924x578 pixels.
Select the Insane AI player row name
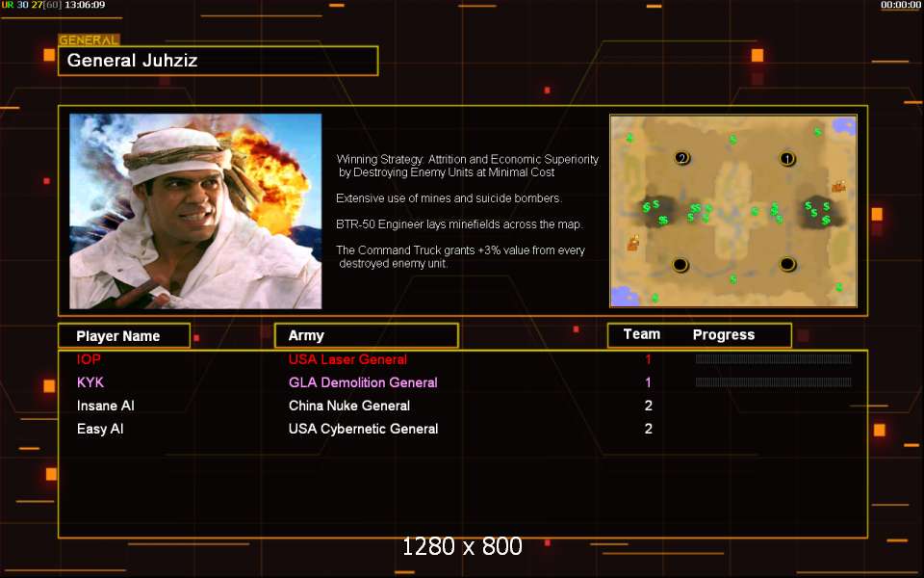(106, 406)
